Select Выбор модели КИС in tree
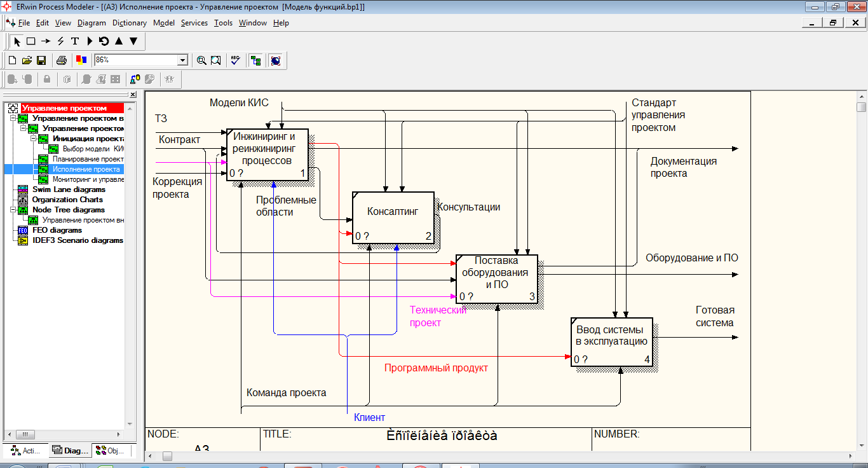This screenshot has height=468, width=868. [93, 149]
